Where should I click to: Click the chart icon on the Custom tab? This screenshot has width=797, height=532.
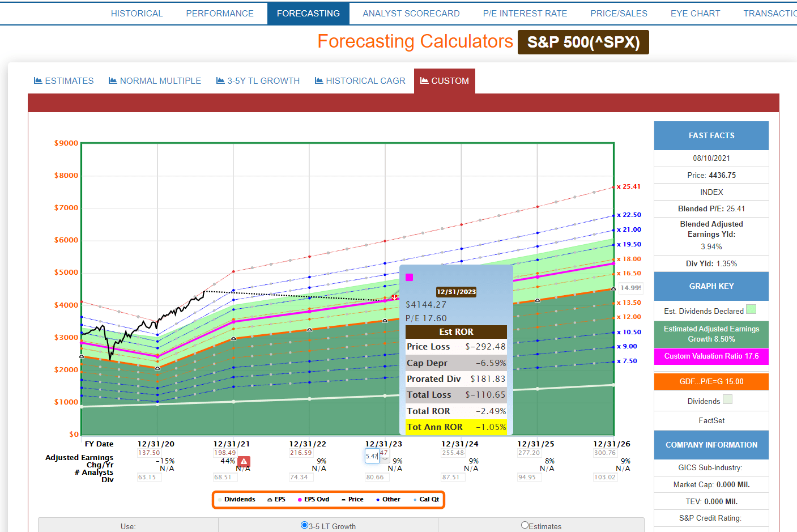(424, 81)
